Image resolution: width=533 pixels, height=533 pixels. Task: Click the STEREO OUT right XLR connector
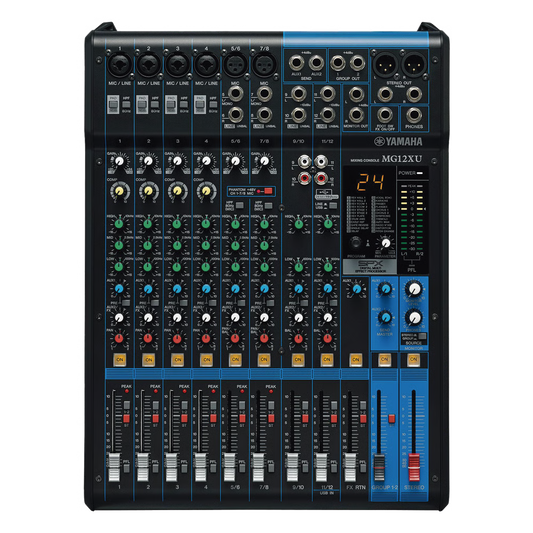click(414, 65)
